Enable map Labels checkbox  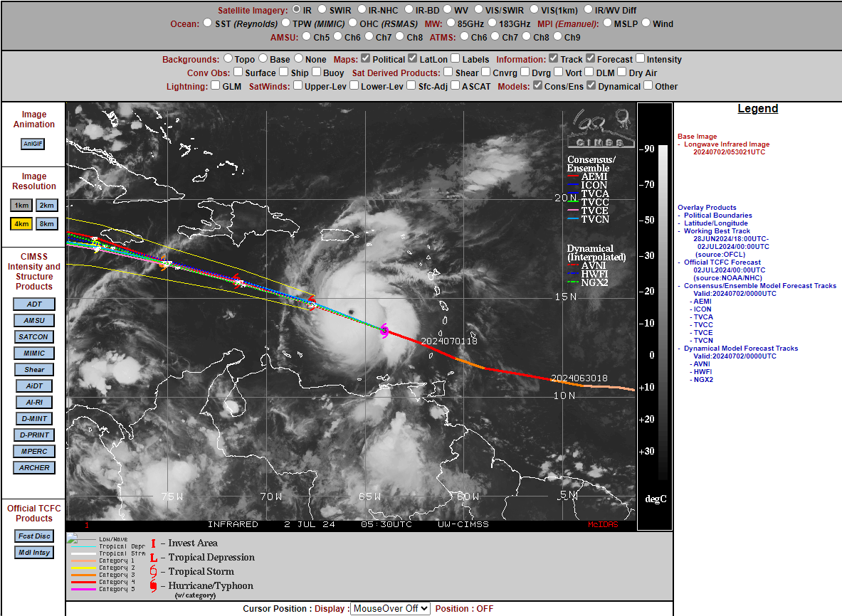(x=456, y=58)
